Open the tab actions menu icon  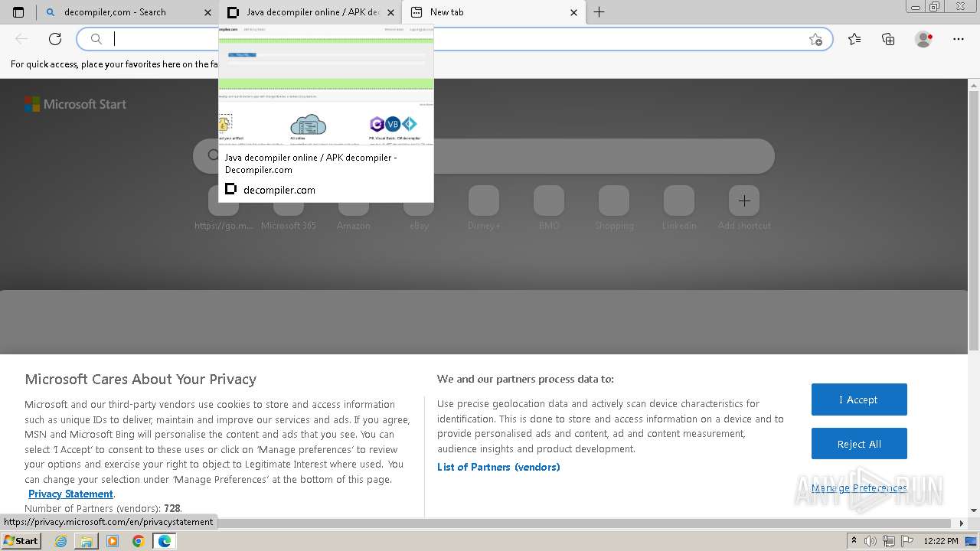18,12
